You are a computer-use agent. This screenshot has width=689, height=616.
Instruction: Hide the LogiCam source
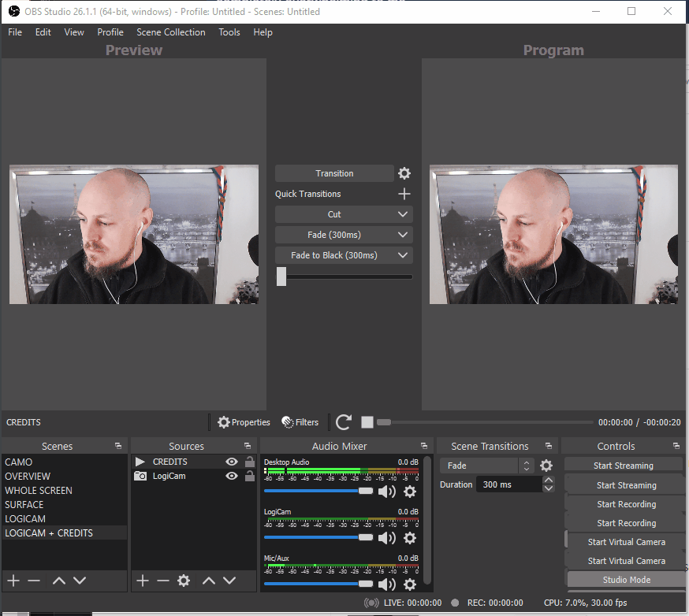click(x=231, y=476)
